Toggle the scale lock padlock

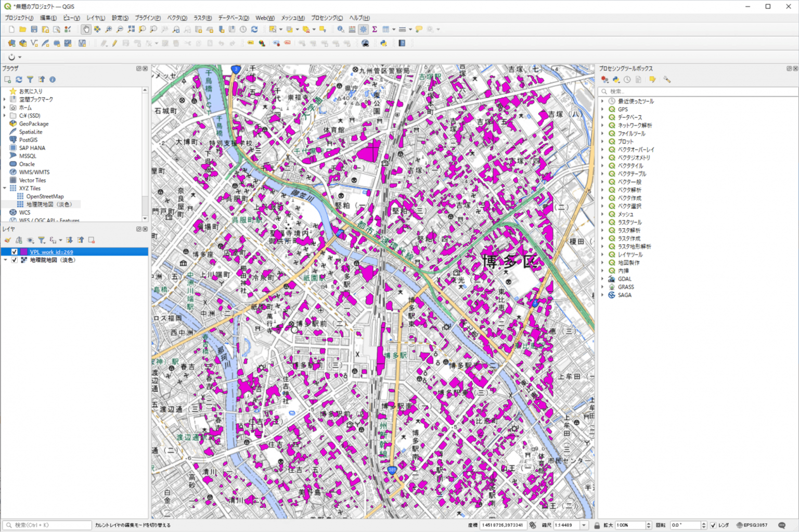[x=597, y=525]
